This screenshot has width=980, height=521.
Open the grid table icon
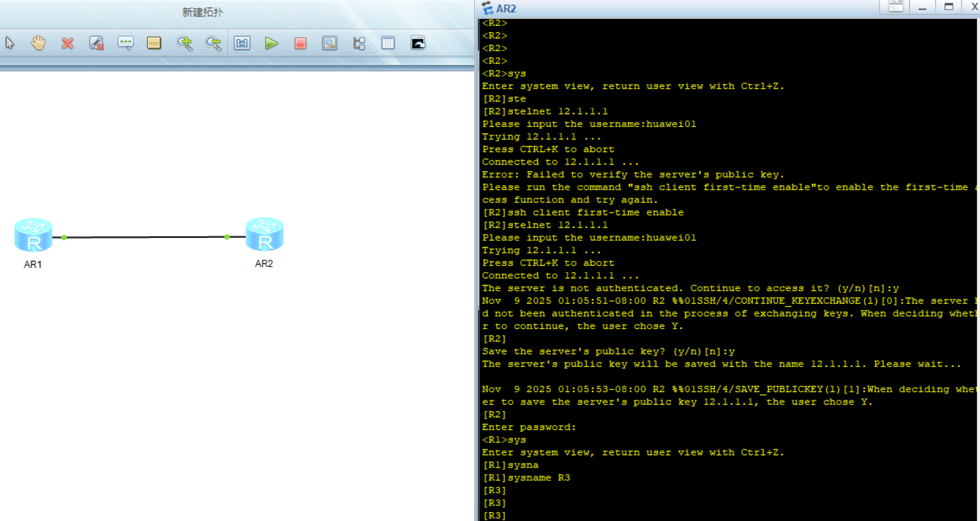click(388, 43)
